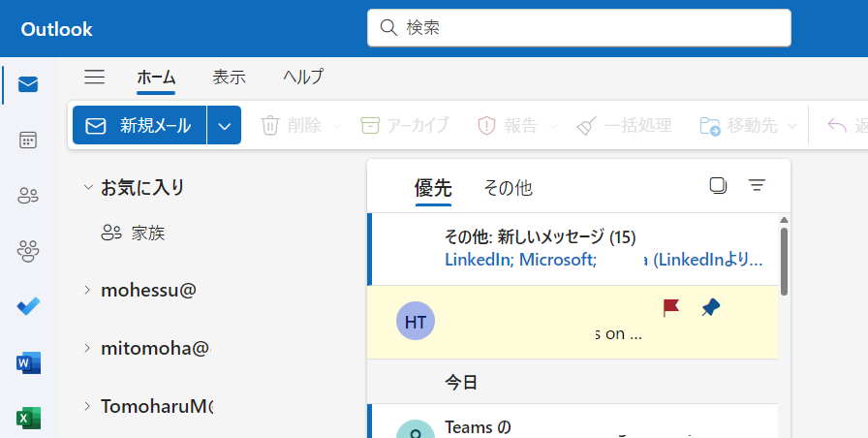
Task: Toggle the select-all messages icon
Action: coord(718,185)
